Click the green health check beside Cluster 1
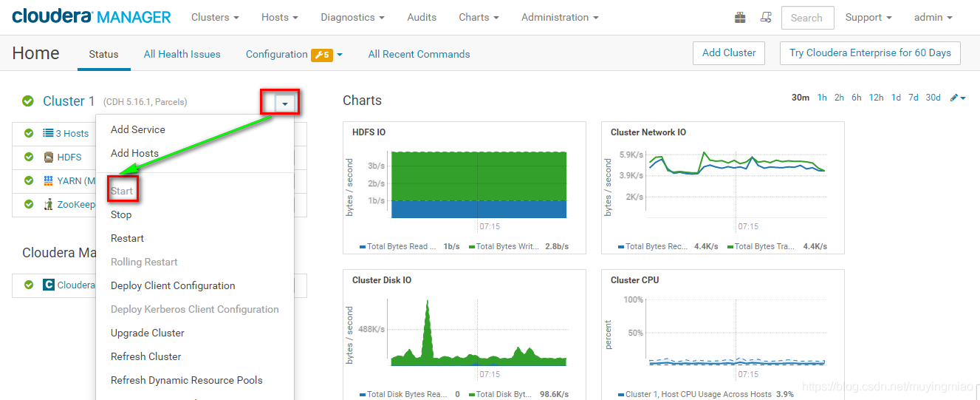Screen dimensions: 980x400 pos(28,101)
